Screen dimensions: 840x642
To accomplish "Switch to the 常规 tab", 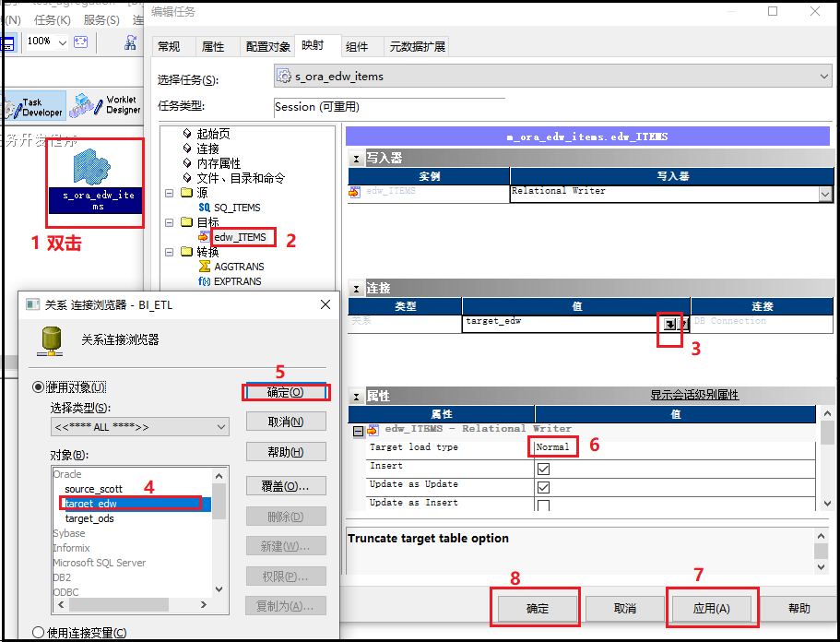I will click(169, 47).
